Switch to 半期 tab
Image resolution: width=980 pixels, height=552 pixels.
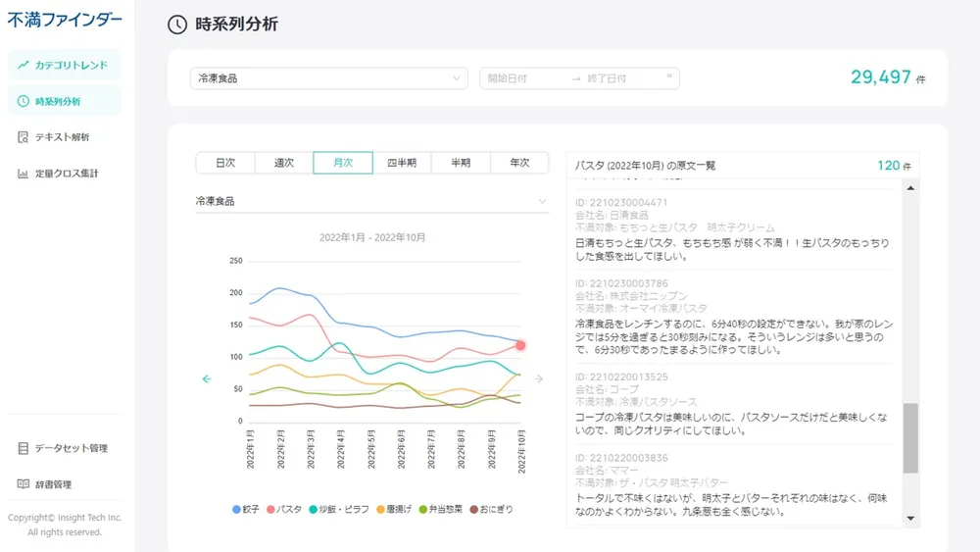click(x=461, y=163)
